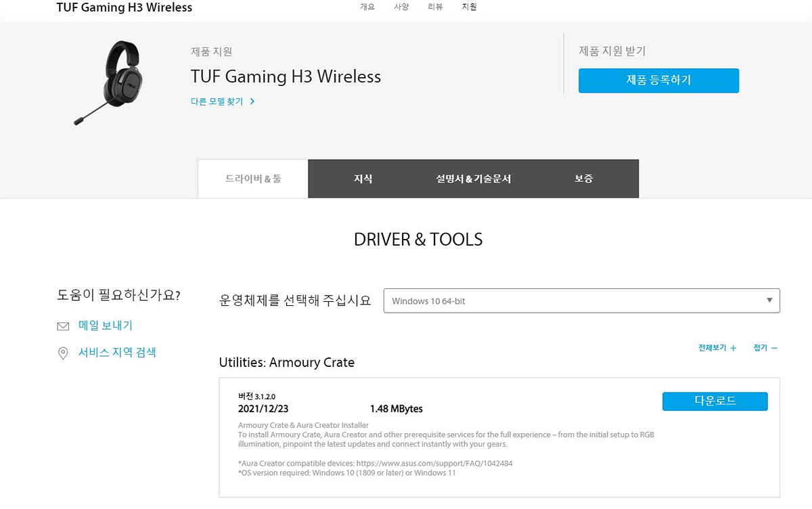This screenshot has height=509, width=812.
Task: Click the file size 1.48 MBytes
Action: click(x=397, y=409)
